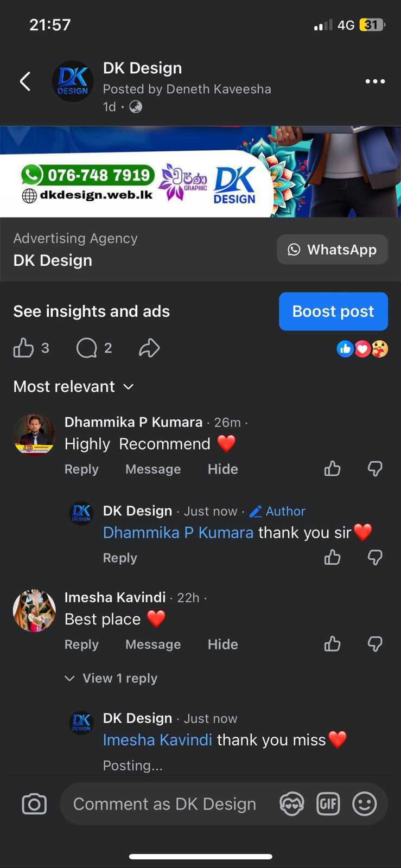Dislike Imesha Kavindi's comment
Viewport: 401px width, 868px height.
375,644
